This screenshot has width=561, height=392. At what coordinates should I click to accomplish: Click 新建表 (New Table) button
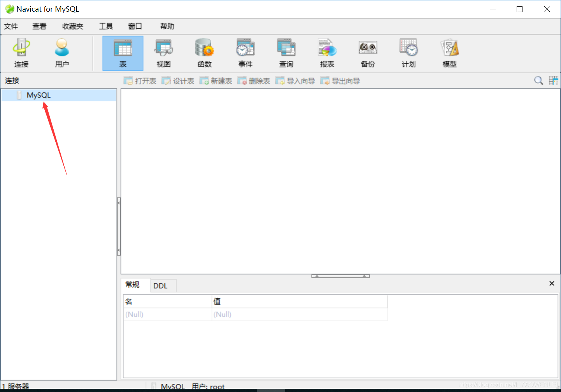[x=216, y=81]
